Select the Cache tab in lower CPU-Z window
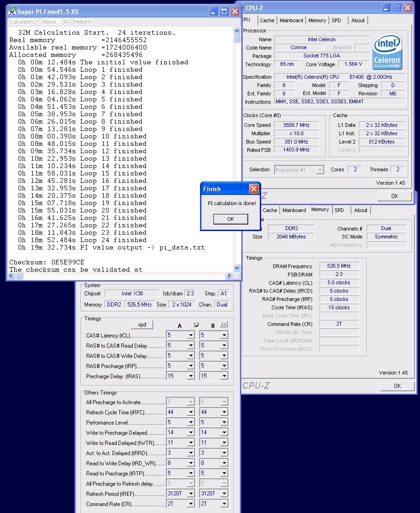Screen dimensions: 420x513 point(270,210)
